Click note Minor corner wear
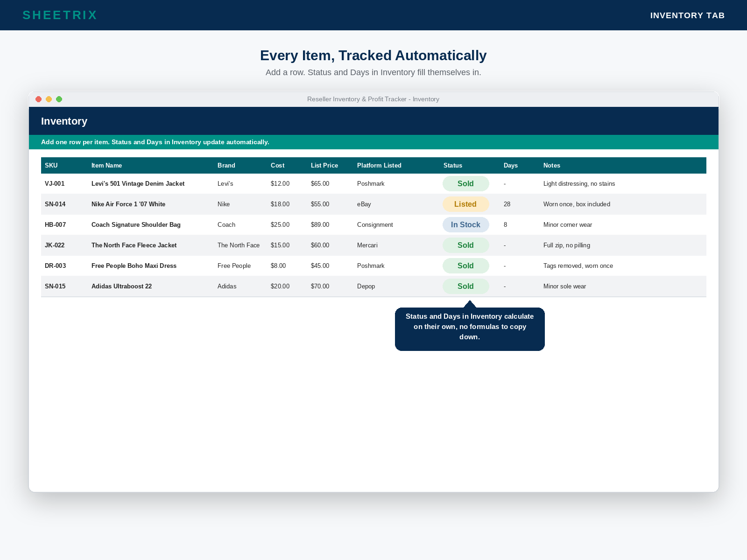 pyautogui.click(x=568, y=224)
